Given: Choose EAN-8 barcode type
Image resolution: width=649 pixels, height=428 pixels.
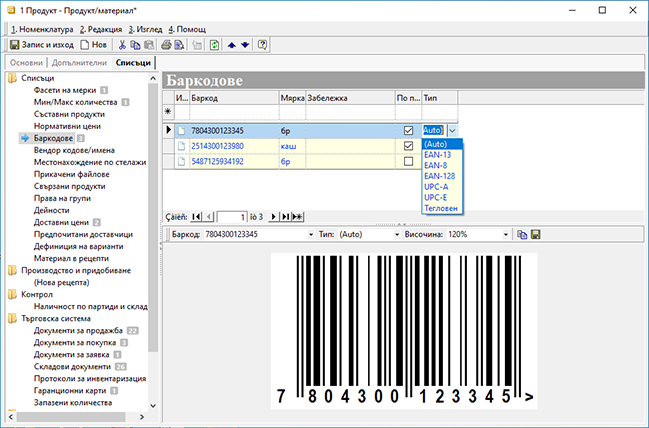Looking at the screenshot, I should coord(442,166).
